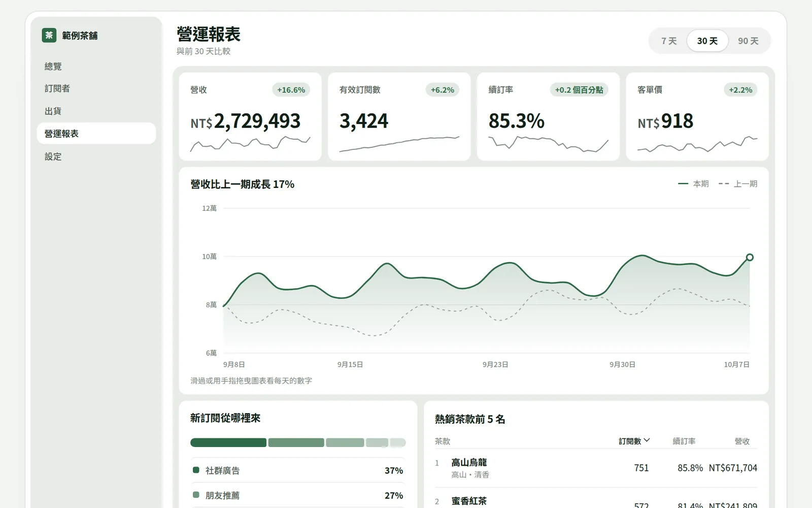The image size is (812, 508).
Task: Click the 茶款 column header
Action: click(x=443, y=441)
